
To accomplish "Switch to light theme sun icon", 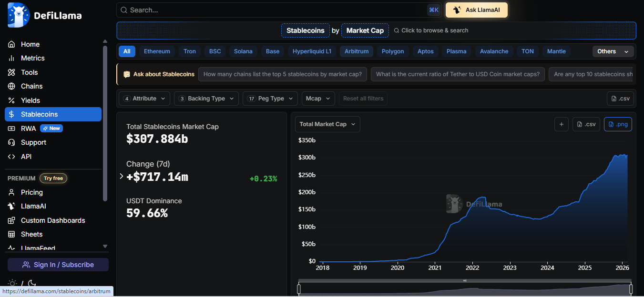I will tap(12, 284).
